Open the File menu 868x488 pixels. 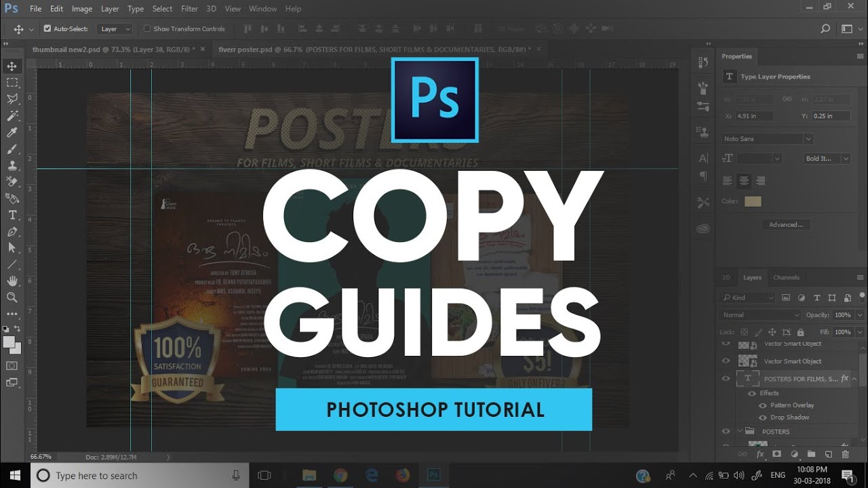[x=35, y=9]
